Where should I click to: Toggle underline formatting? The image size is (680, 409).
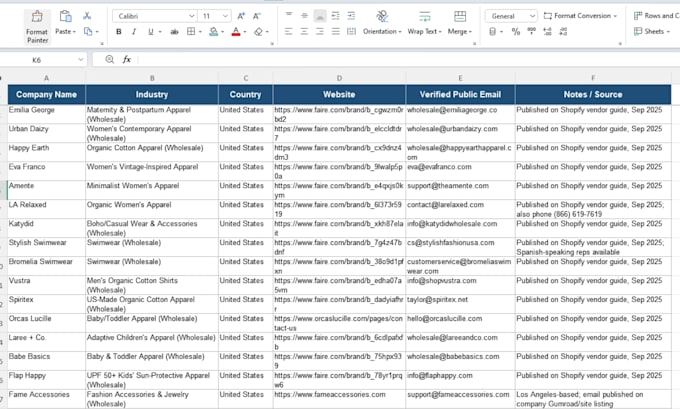150,32
